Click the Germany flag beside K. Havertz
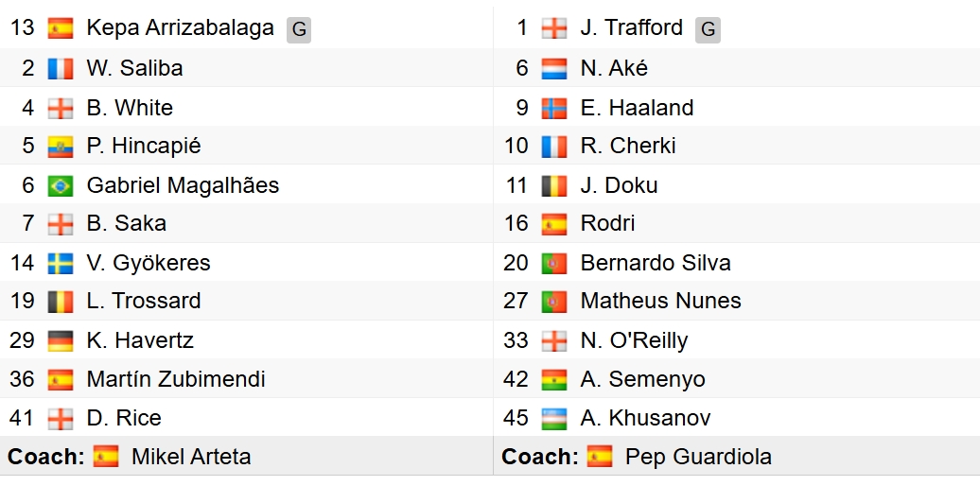The height and width of the screenshot is (486, 980). tap(61, 340)
